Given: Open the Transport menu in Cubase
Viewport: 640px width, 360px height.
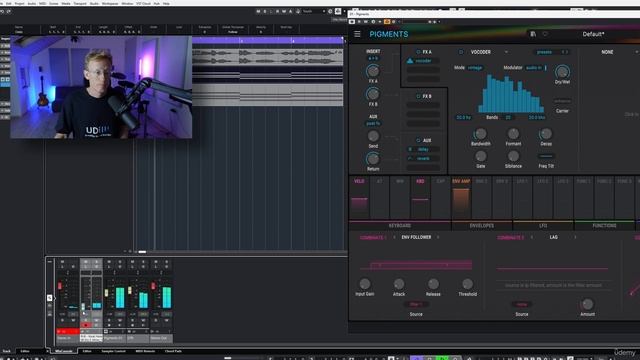Looking at the screenshot, I should (x=80, y=3).
